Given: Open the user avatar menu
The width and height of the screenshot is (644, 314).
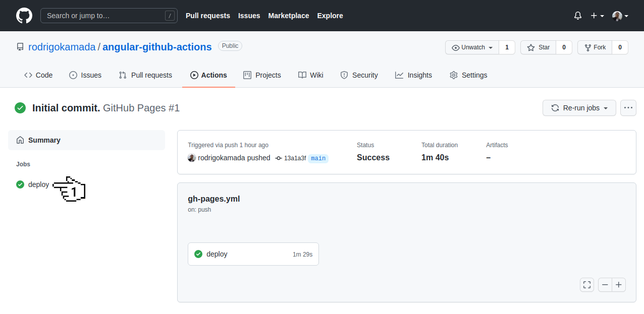Looking at the screenshot, I should click(620, 16).
